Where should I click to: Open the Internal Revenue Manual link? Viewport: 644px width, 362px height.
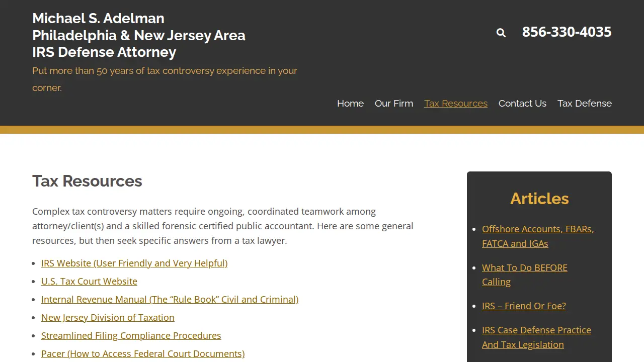tap(170, 299)
